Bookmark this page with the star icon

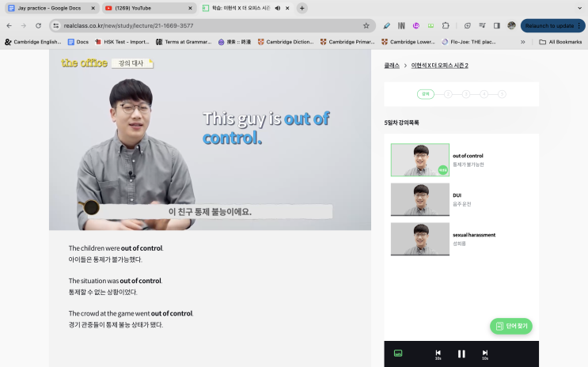366,25
